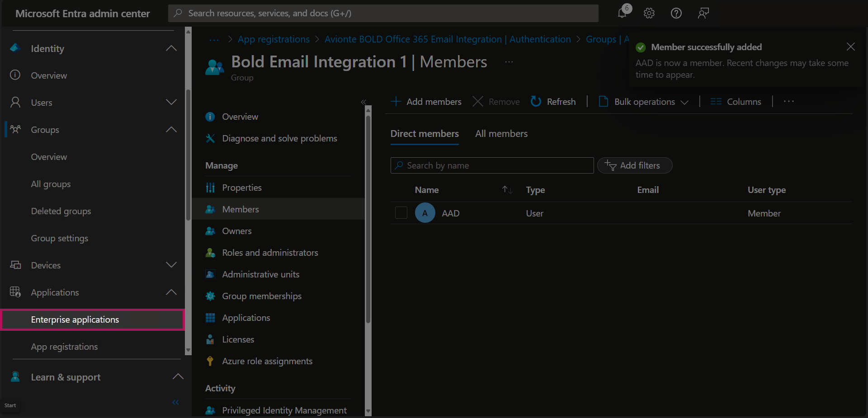Dismiss the Member successfully added notification

click(850, 47)
